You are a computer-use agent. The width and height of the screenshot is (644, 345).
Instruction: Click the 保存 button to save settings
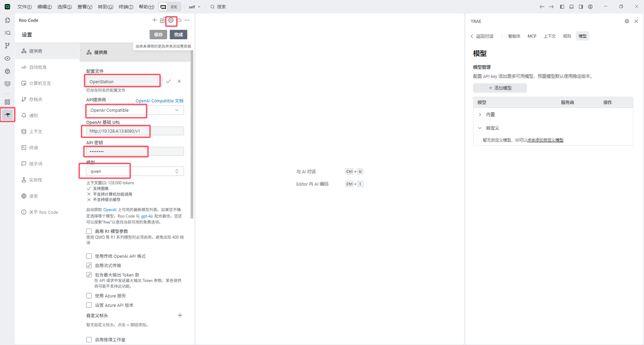coord(158,34)
